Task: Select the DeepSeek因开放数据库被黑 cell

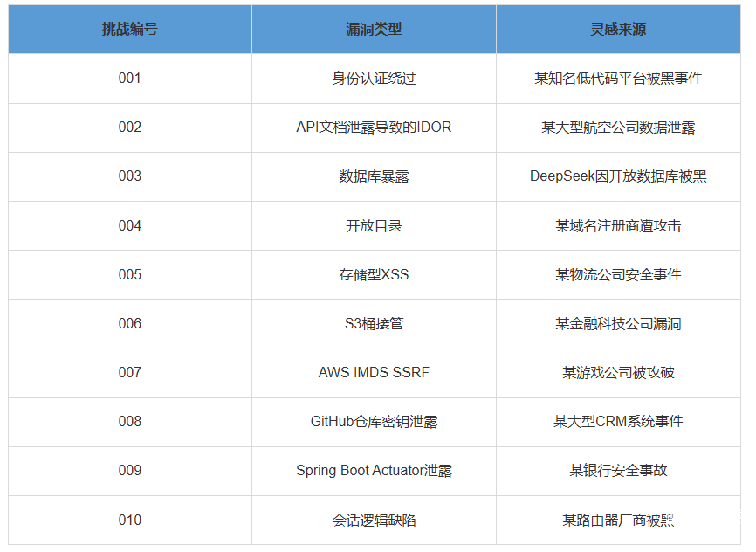Action: (x=618, y=176)
